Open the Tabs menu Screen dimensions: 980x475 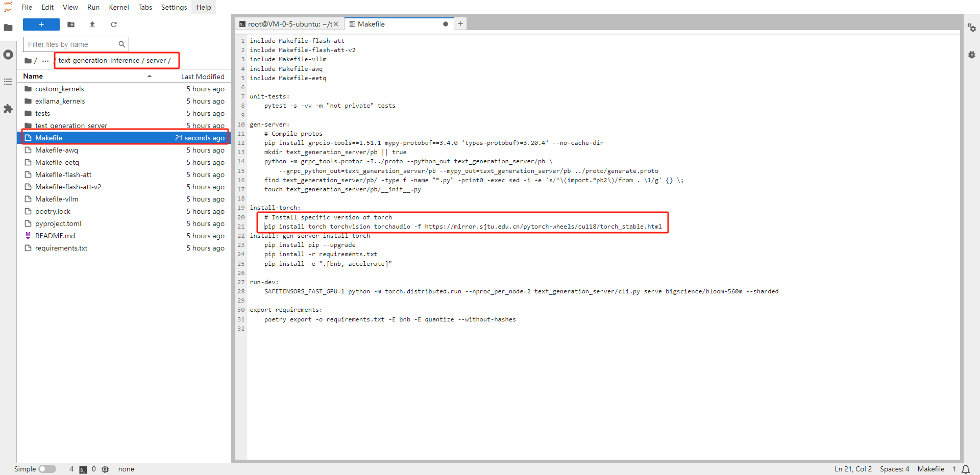pyautogui.click(x=145, y=7)
